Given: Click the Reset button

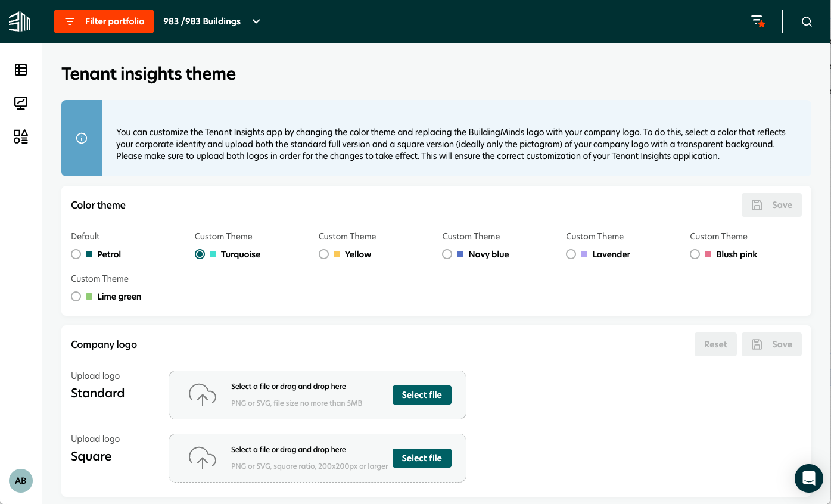Looking at the screenshot, I should click(715, 344).
